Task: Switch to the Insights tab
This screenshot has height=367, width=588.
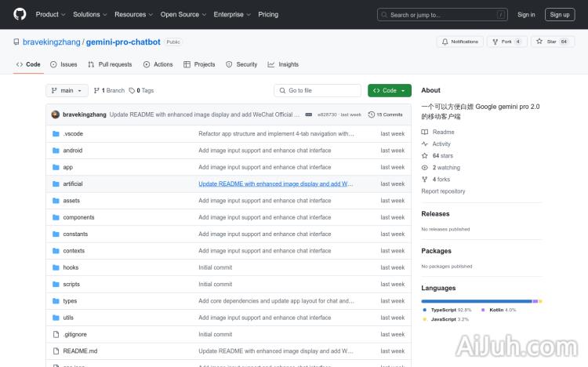Action: click(283, 64)
